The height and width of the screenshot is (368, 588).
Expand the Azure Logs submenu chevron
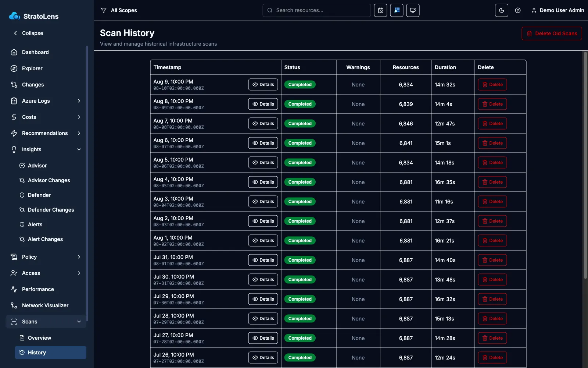coord(79,101)
